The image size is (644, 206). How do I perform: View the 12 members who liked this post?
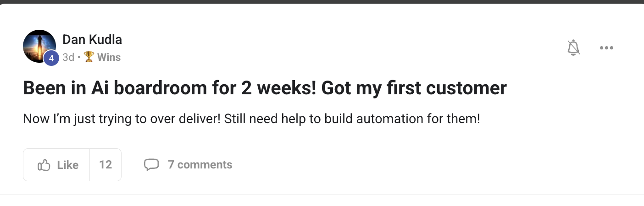click(105, 165)
